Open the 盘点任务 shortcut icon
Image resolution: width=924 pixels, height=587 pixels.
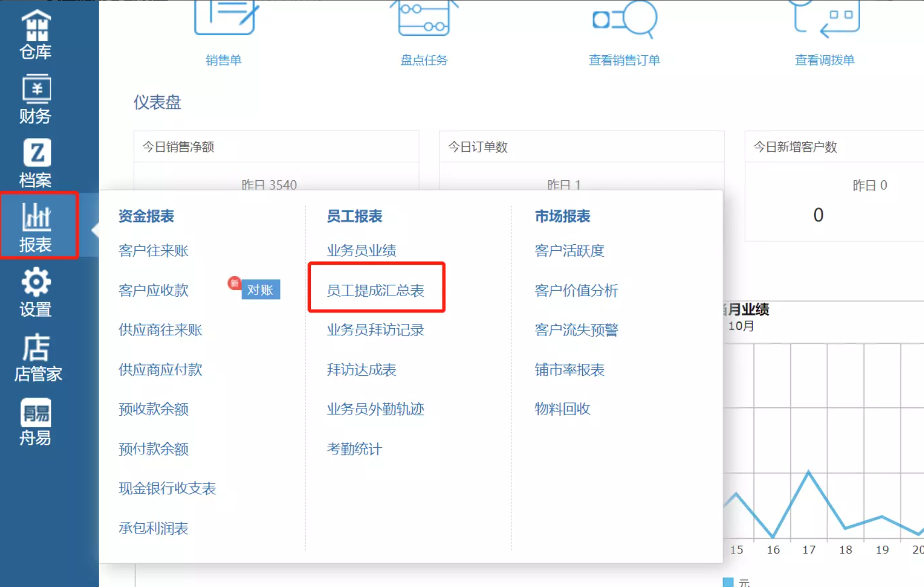(424, 32)
